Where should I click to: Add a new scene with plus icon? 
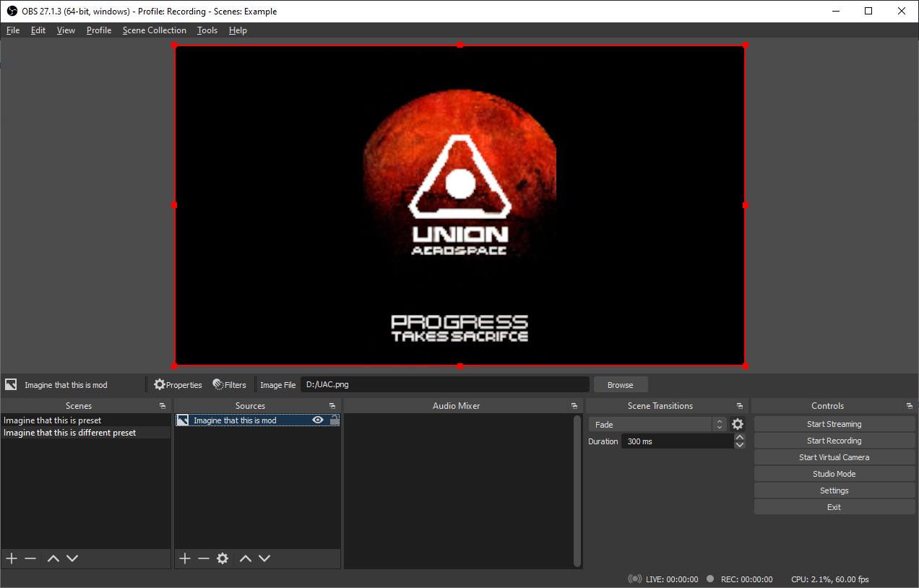[12, 558]
